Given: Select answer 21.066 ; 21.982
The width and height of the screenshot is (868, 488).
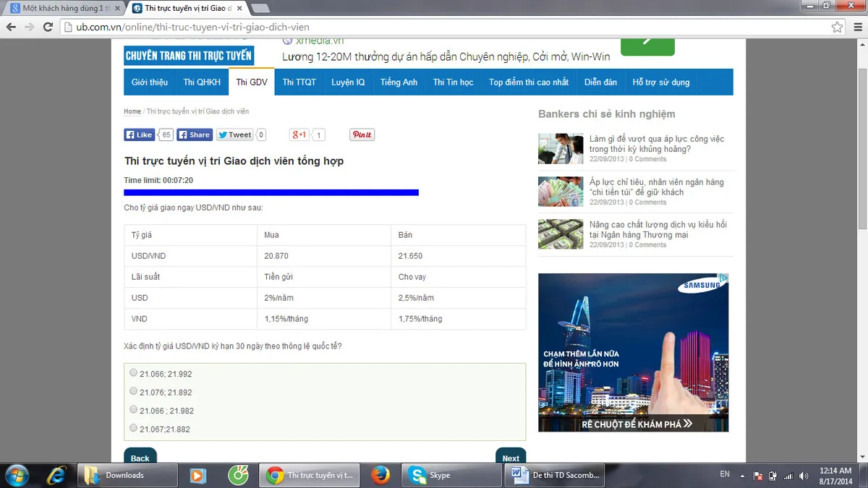Looking at the screenshot, I should point(133,410).
